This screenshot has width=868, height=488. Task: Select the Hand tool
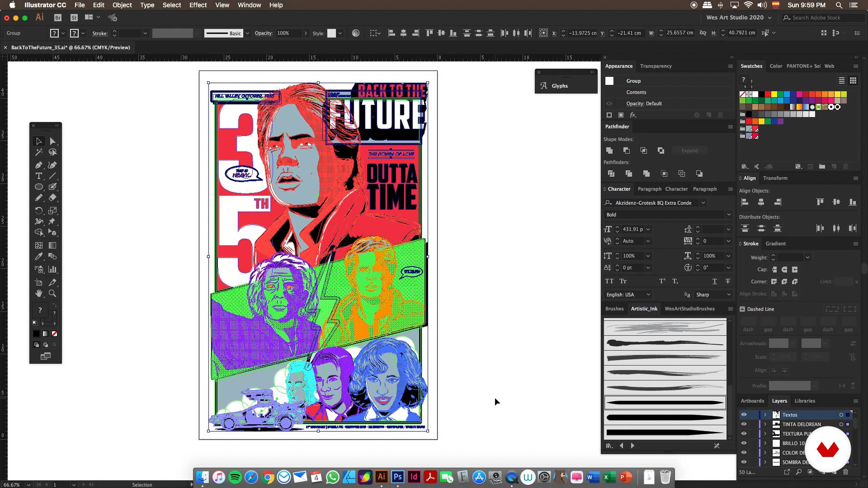[x=39, y=294]
